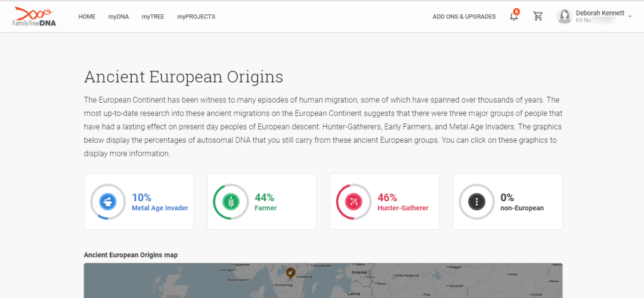Click the user profile avatar icon
Image resolution: width=644 pixels, height=298 pixels.
pyautogui.click(x=565, y=17)
